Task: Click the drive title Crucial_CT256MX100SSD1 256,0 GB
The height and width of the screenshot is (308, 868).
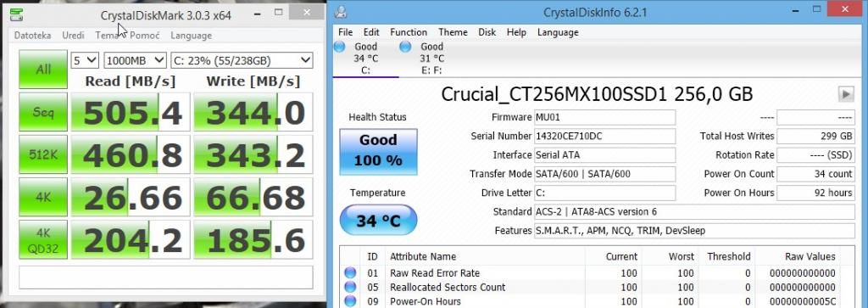Action: pyautogui.click(x=597, y=94)
